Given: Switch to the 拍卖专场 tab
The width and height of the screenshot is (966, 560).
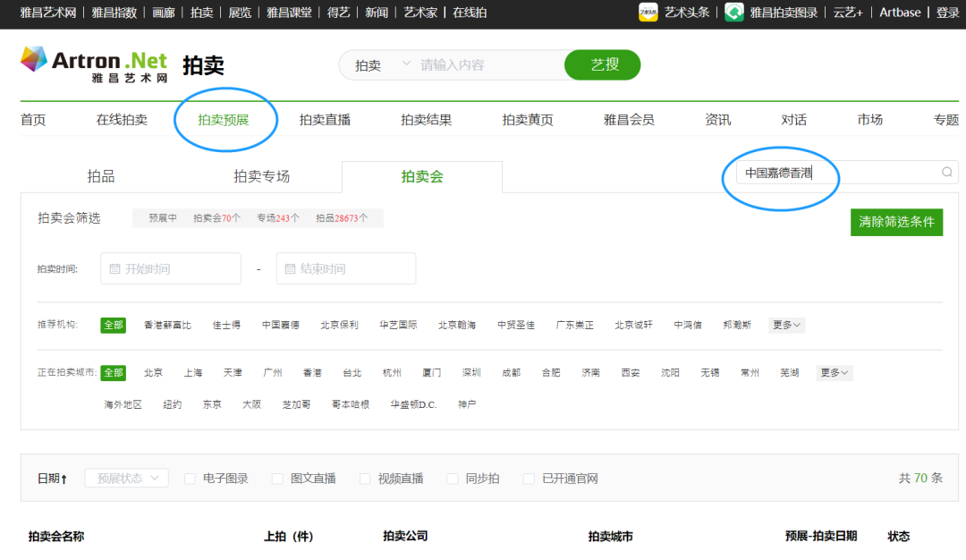Looking at the screenshot, I should click(261, 177).
